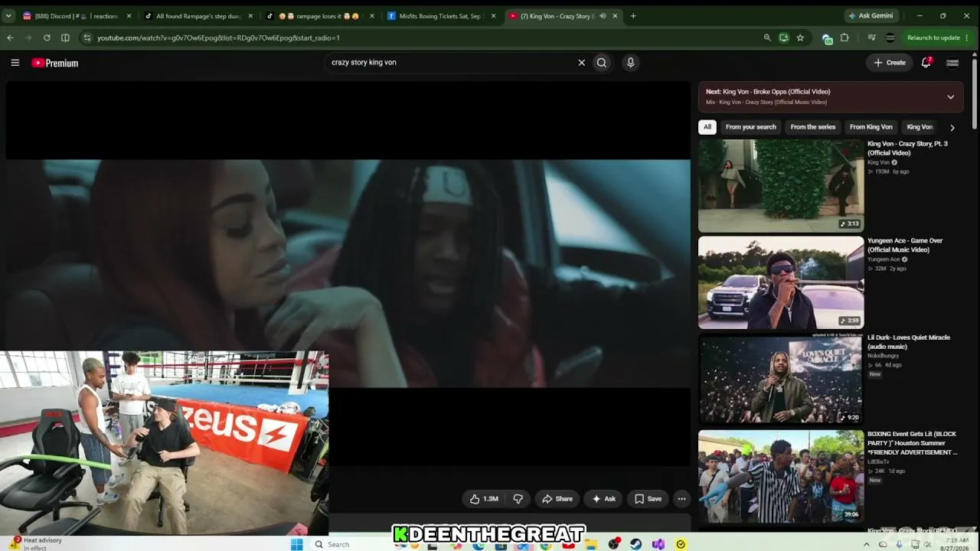Viewport: 980px width, 551px height.
Task: View site information for youtube.com
Action: (x=87, y=37)
